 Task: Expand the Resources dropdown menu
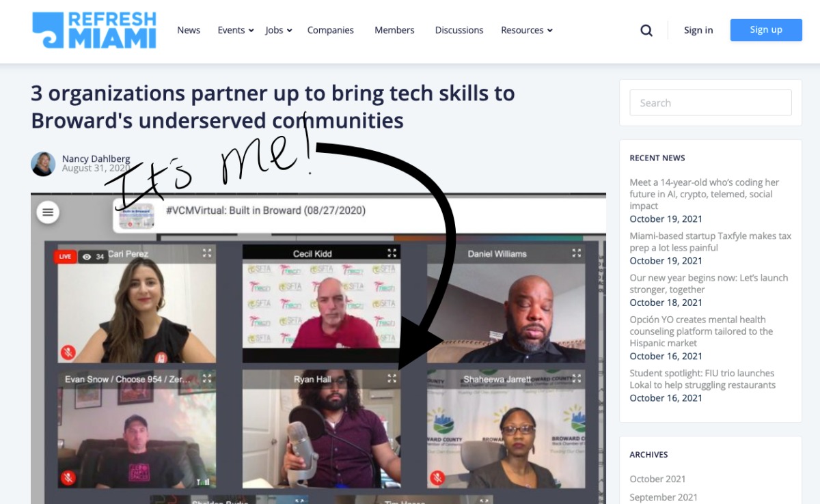click(526, 30)
